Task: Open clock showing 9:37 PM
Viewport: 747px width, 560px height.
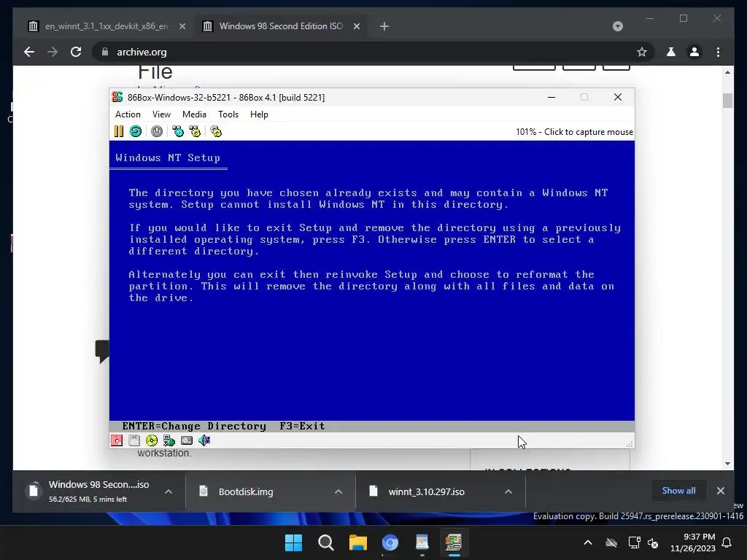Action: tap(693, 542)
